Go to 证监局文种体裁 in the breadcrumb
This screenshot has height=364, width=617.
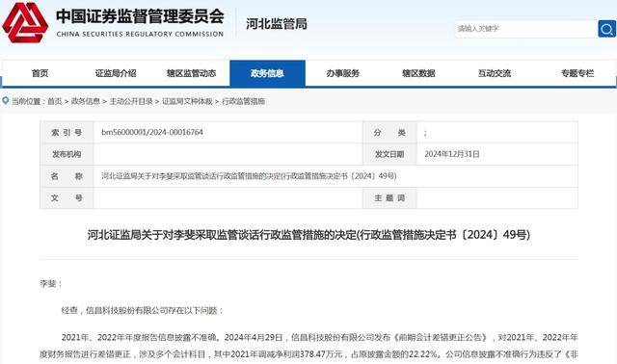(x=187, y=101)
